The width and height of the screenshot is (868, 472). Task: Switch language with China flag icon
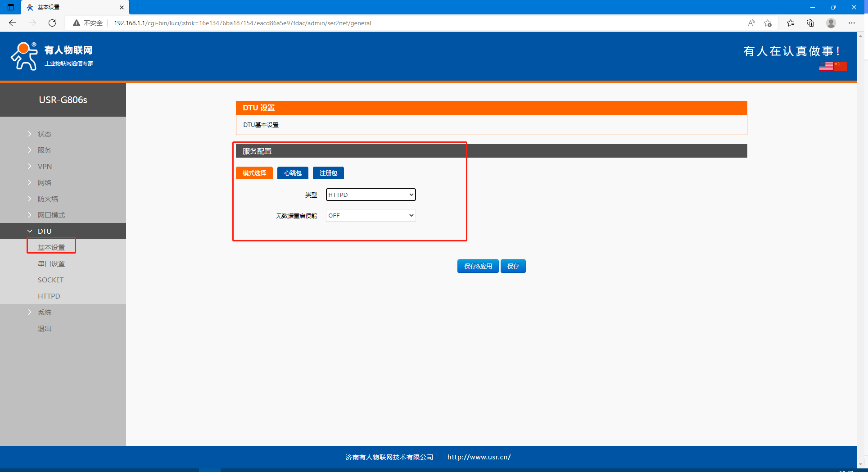coord(841,66)
